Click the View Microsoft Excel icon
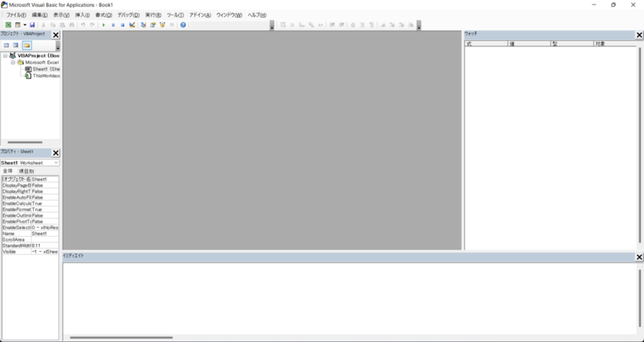The image size is (644, 342). [x=8, y=25]
